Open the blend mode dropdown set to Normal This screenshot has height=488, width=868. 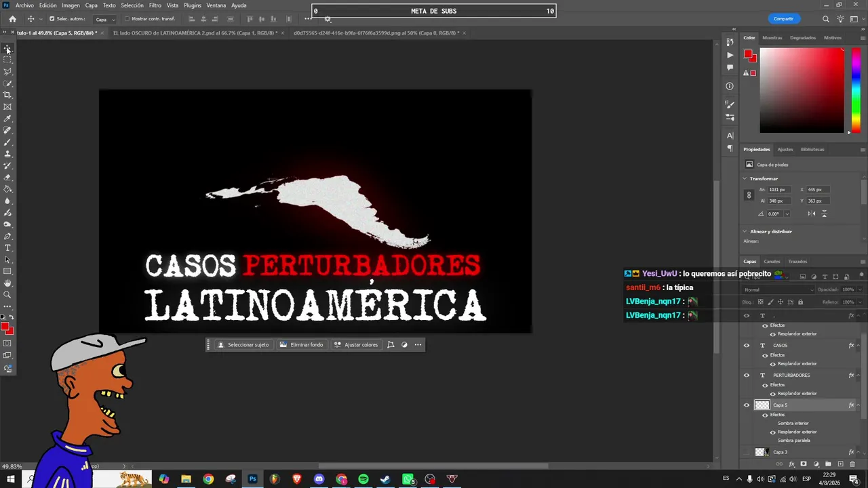tap(778, 289)
